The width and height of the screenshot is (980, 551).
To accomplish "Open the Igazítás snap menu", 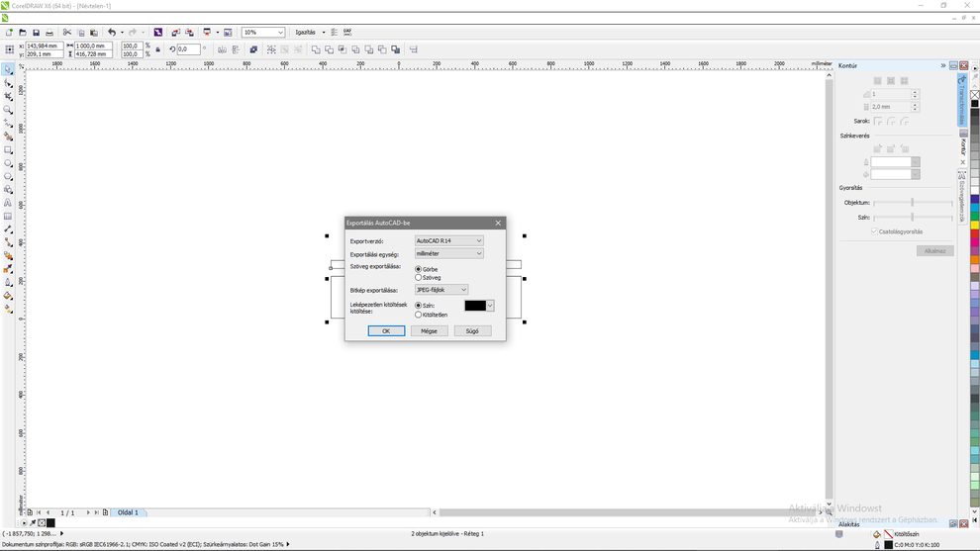I will tap(309, 33).
